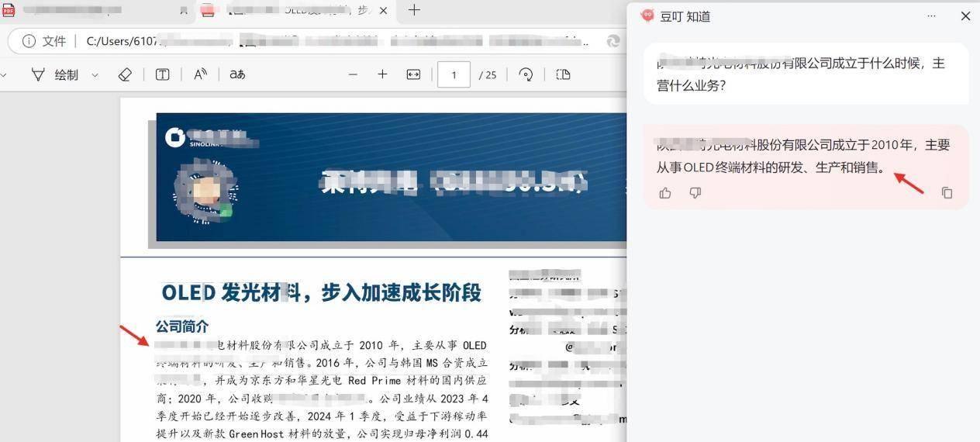980x442 pixels.
Task: Dislike the 豆叮 answer with thumbs down
Action: (695, 193)
